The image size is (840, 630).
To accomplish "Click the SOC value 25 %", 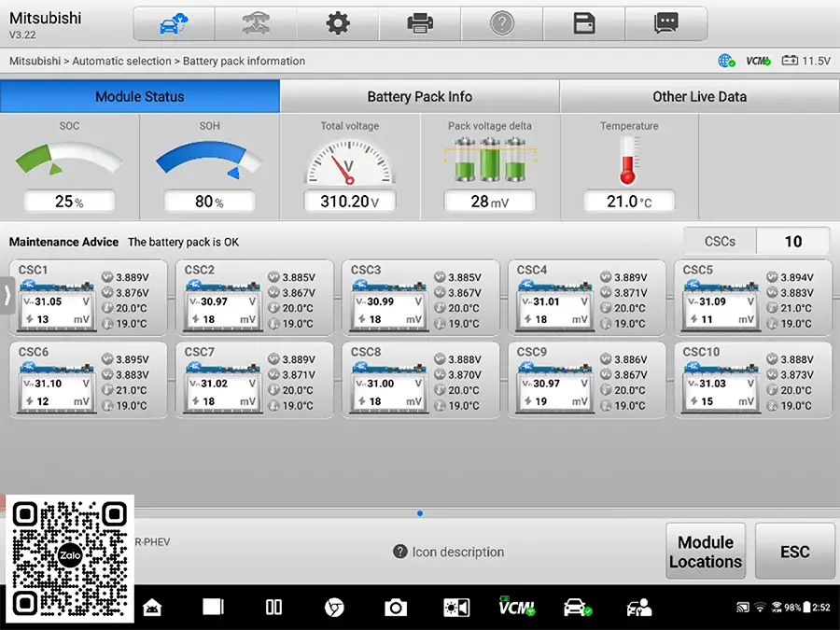I will click(x=69, y=202).
